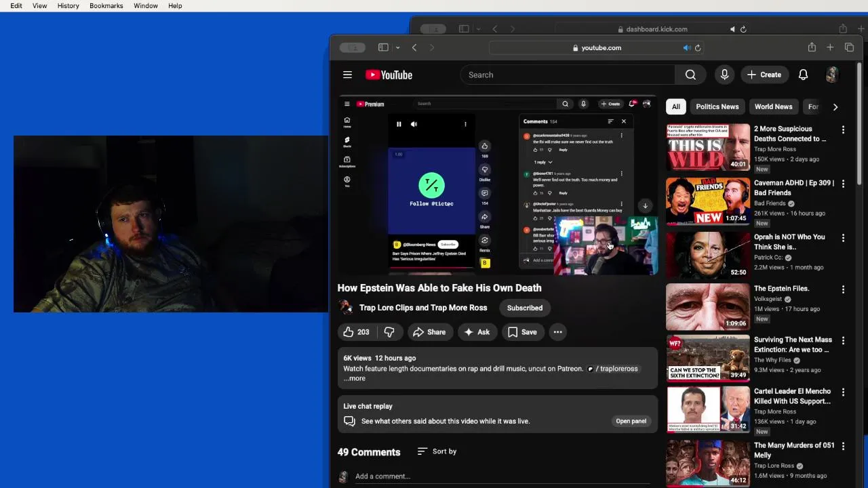The height and width of the screenshot is (488, 868).
Task: Toggle the Subscribed button
Action: (x=525, y=308)
